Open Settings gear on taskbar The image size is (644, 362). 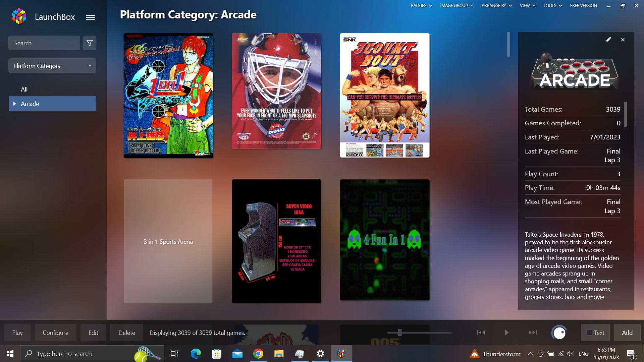[x=321, y=354]
